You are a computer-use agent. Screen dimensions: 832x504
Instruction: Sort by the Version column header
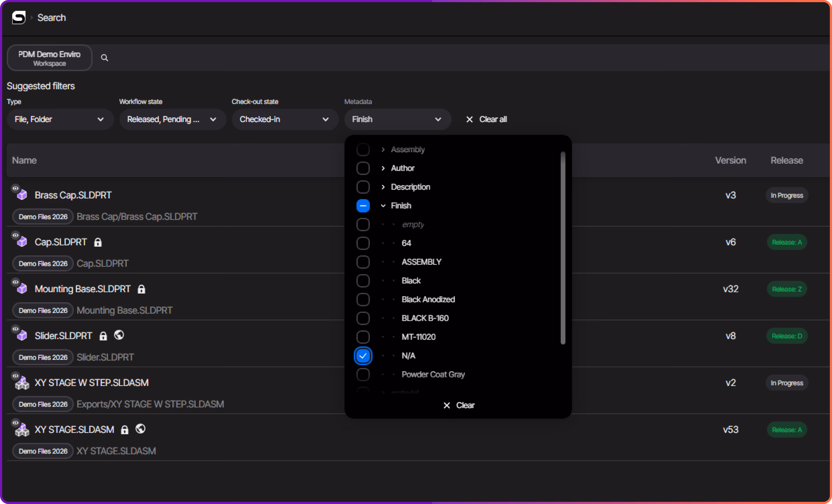point(730,160)
